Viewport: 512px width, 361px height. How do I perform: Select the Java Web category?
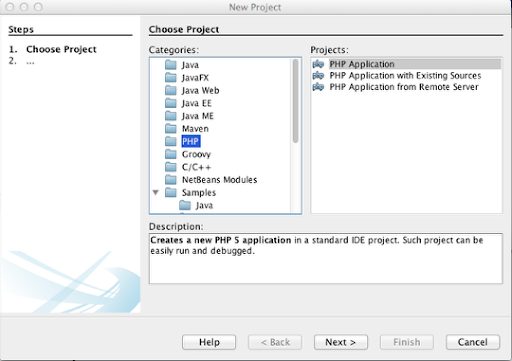(200, 90)
